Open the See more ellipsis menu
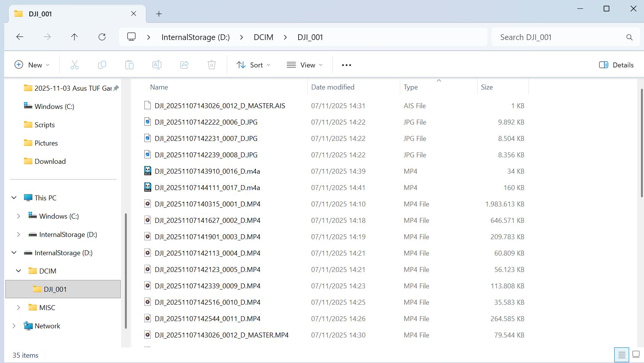This screenshot has width=644, height=363. pos(347,65)
